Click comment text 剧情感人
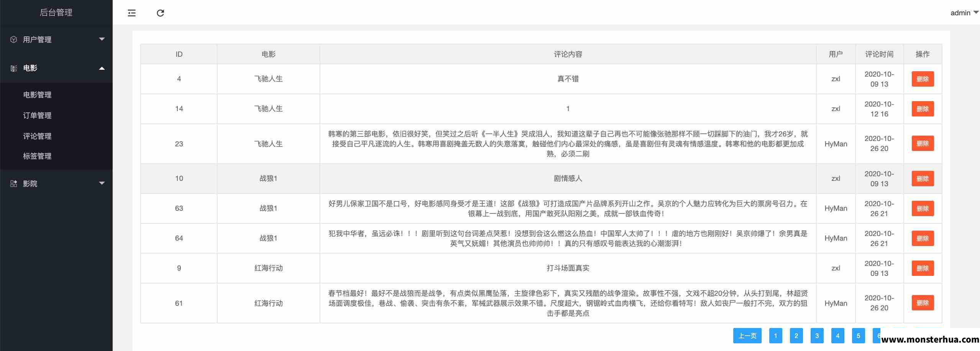This screenshot has height=351, width=980. click(x=568, y=179)
